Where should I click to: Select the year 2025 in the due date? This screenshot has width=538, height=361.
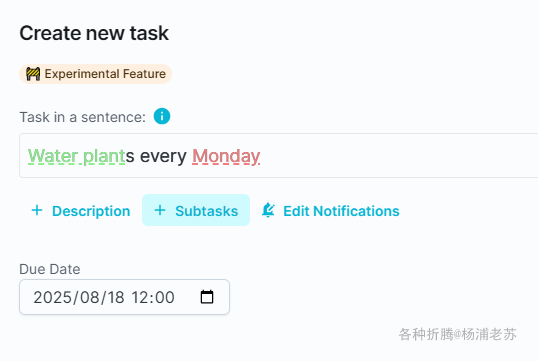click(x=52, y=297)
